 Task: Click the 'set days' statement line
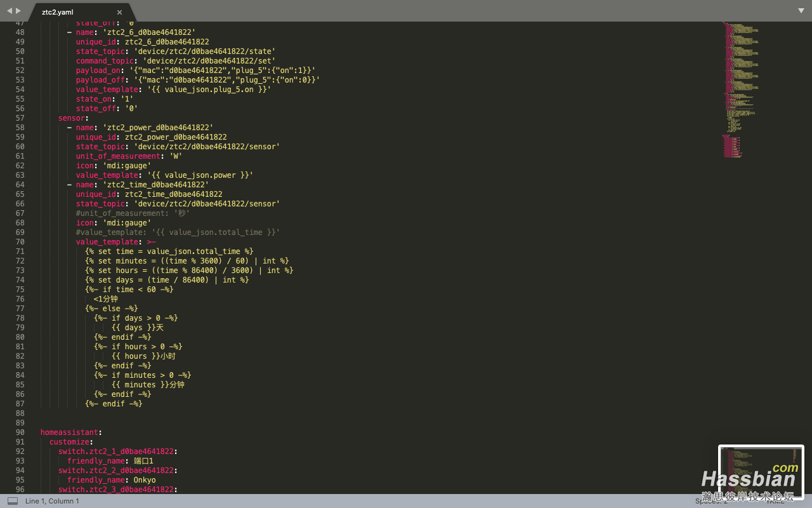[x=167, y=280]
